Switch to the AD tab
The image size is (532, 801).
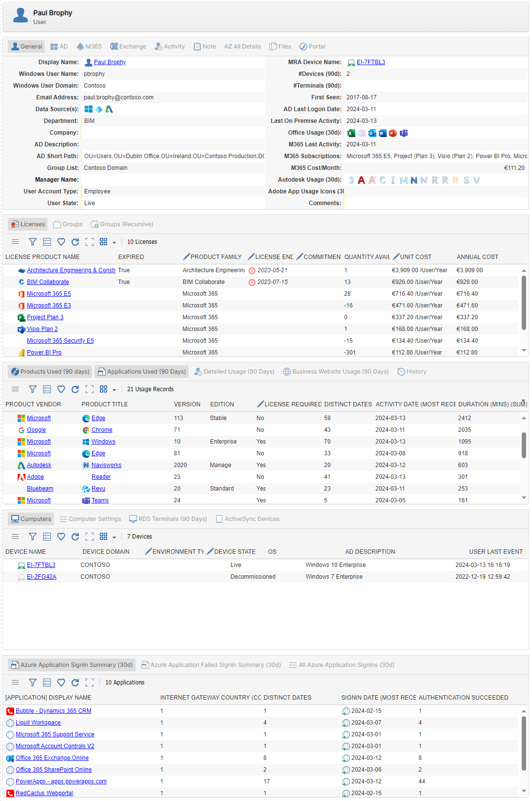tap(59, 47)
